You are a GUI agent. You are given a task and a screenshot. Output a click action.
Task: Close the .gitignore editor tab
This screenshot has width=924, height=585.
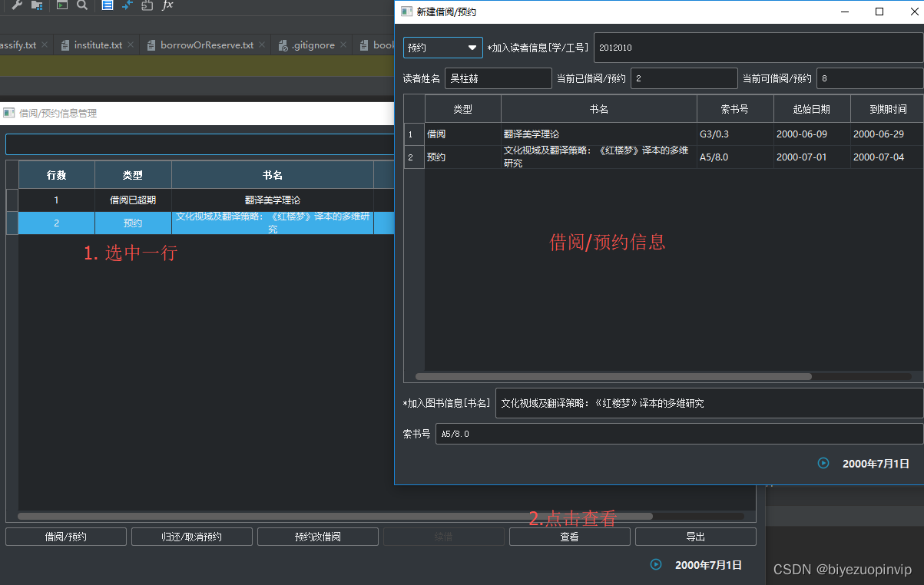point(343,45)
